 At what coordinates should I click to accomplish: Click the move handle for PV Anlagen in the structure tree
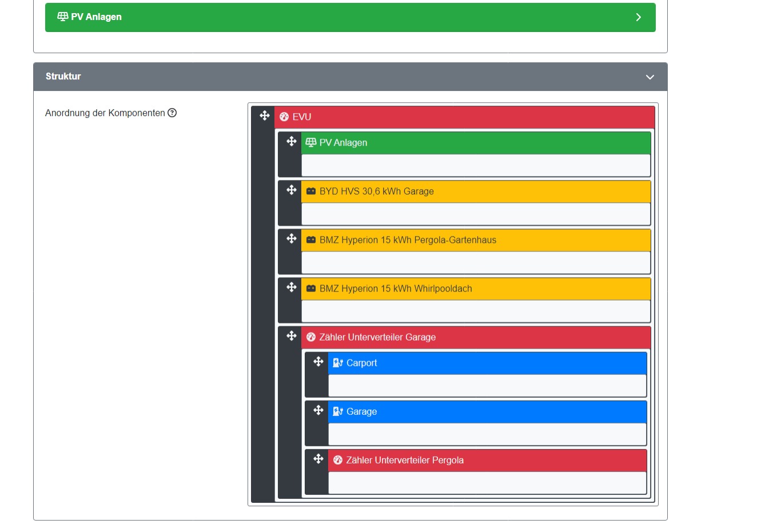coord(292,142)
